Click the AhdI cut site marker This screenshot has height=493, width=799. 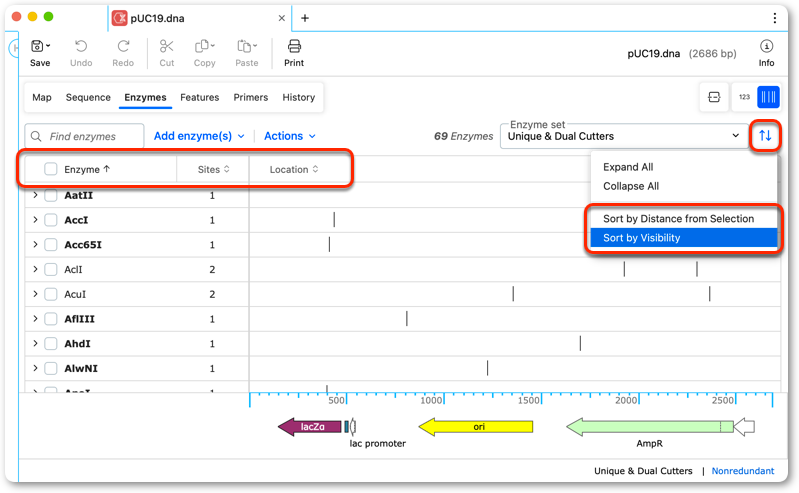580,344
